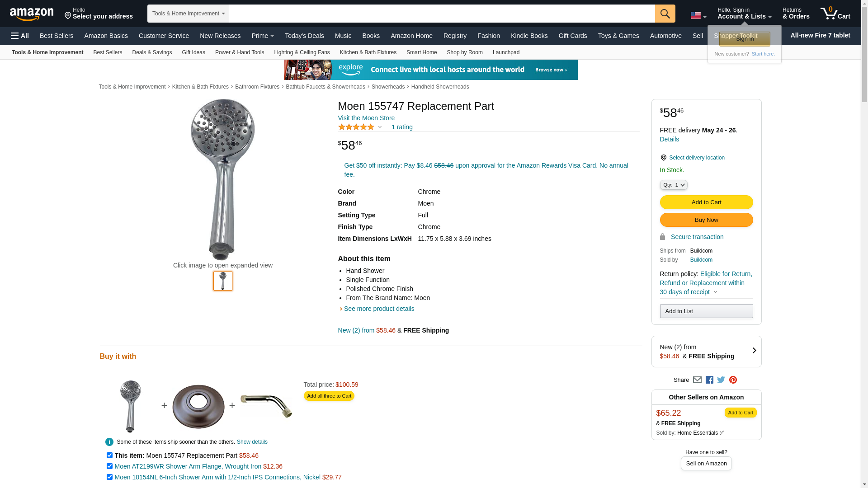Open the shopping cart icon
Viewport: 868px width, 488px height.
click(x=835, y=14)
